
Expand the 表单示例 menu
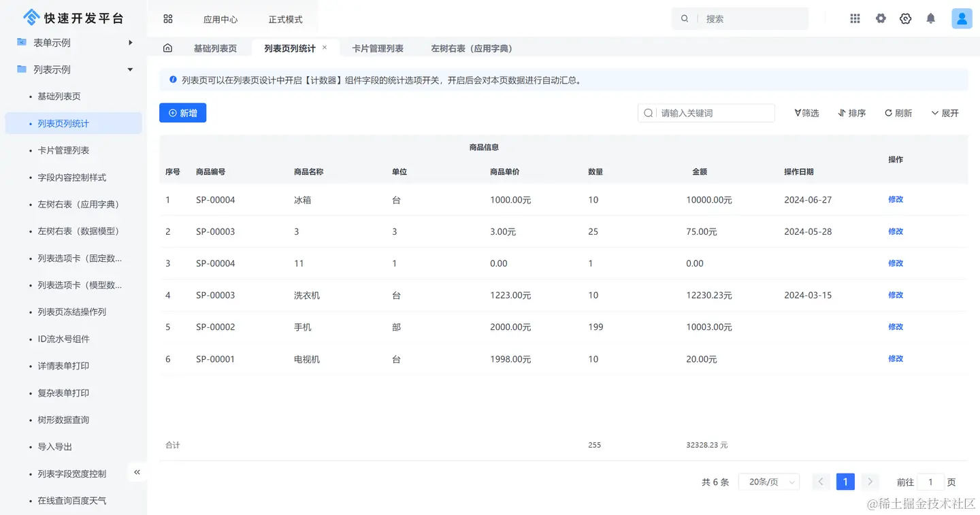click(x=130, y=42)
